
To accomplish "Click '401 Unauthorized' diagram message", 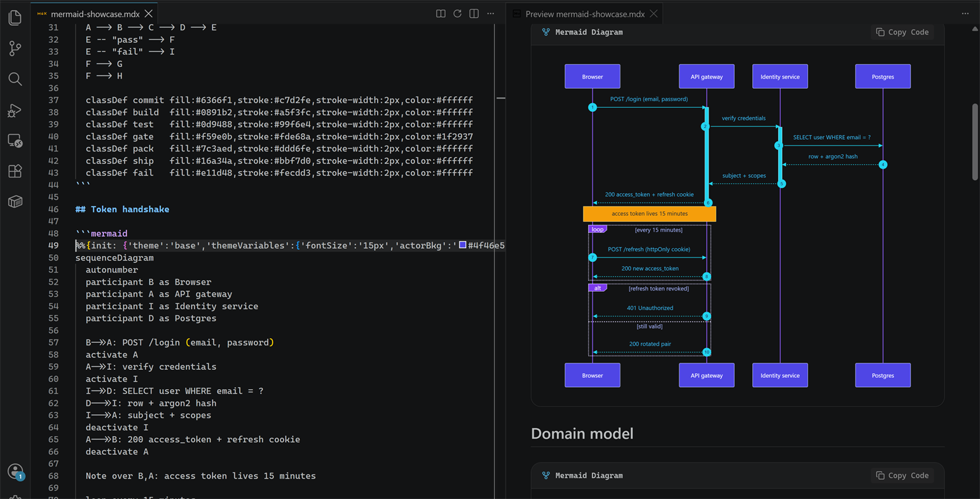I will point(650,308).
